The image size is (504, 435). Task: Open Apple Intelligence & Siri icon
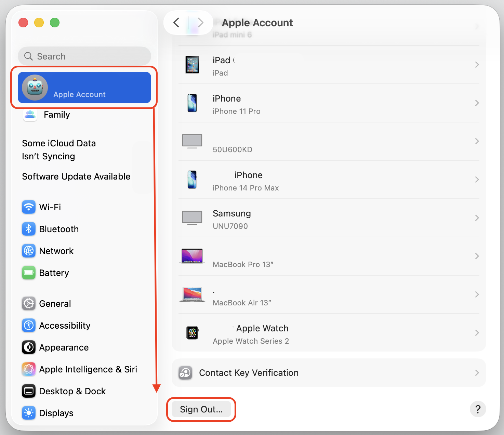pos(29,369)
